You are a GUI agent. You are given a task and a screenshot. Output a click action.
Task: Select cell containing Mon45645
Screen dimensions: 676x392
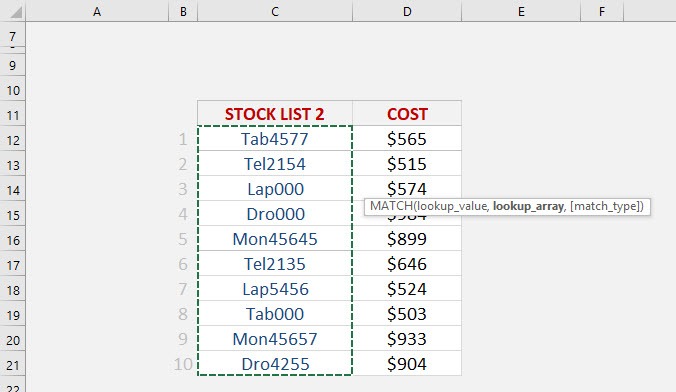pyautogui.click(x=275, y=238)
